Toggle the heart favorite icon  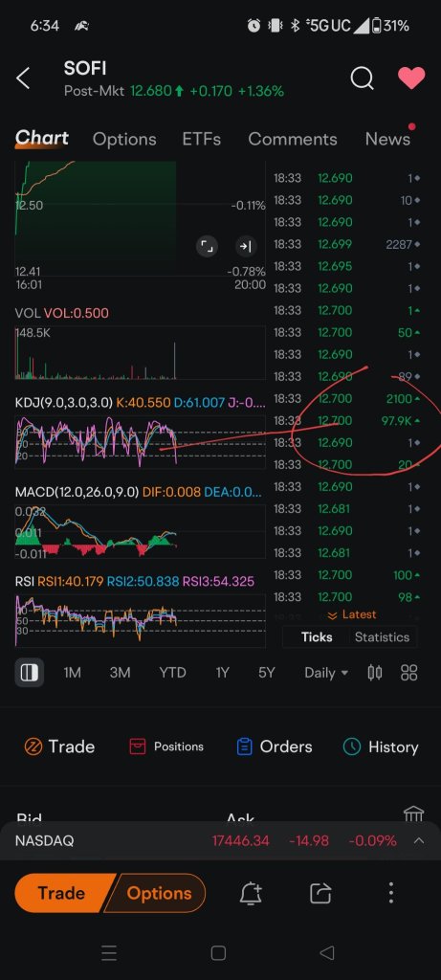[x=411, y=78]
